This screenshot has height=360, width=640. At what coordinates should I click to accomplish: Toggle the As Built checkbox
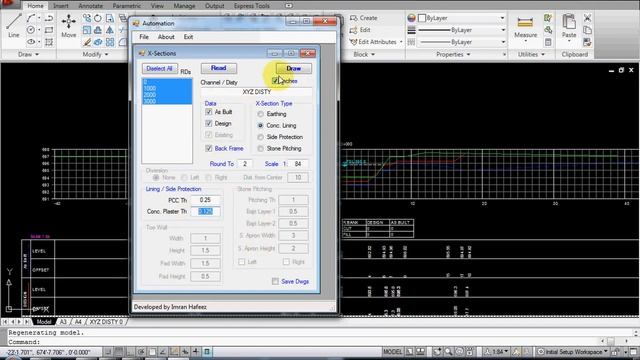point(209,112)
